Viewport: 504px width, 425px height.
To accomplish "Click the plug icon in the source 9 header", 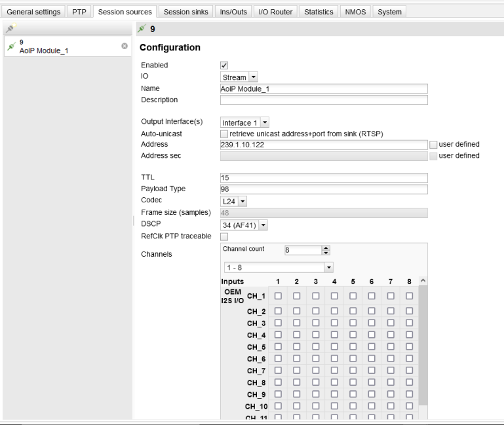I will point(142,29).
